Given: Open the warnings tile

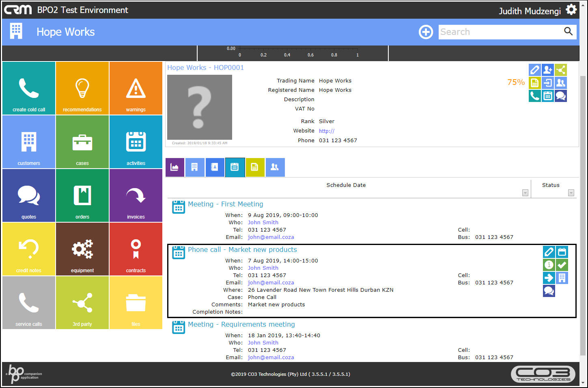Looking at the screenshot, I should [x=136, y=88].
